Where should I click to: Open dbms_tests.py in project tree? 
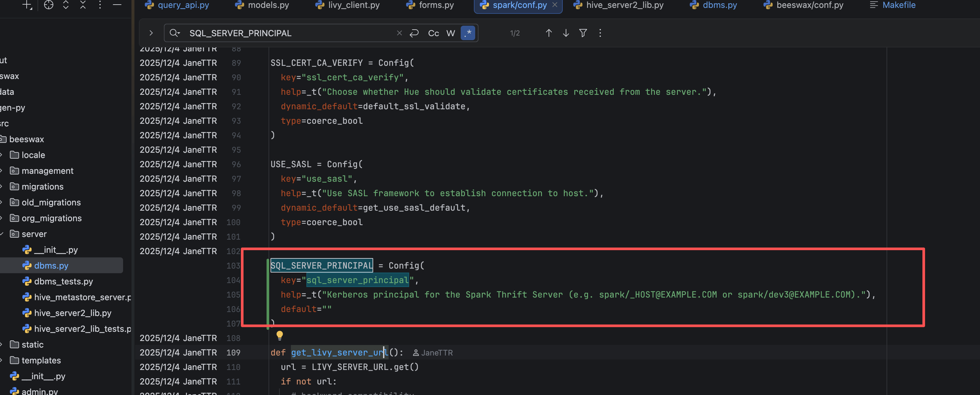63,281
